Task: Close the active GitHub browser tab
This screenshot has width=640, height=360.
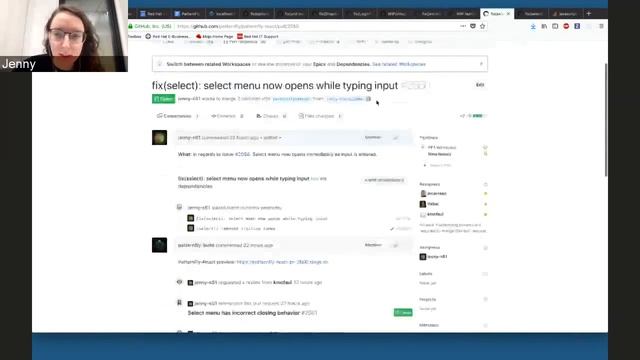Action: point(508,13)
